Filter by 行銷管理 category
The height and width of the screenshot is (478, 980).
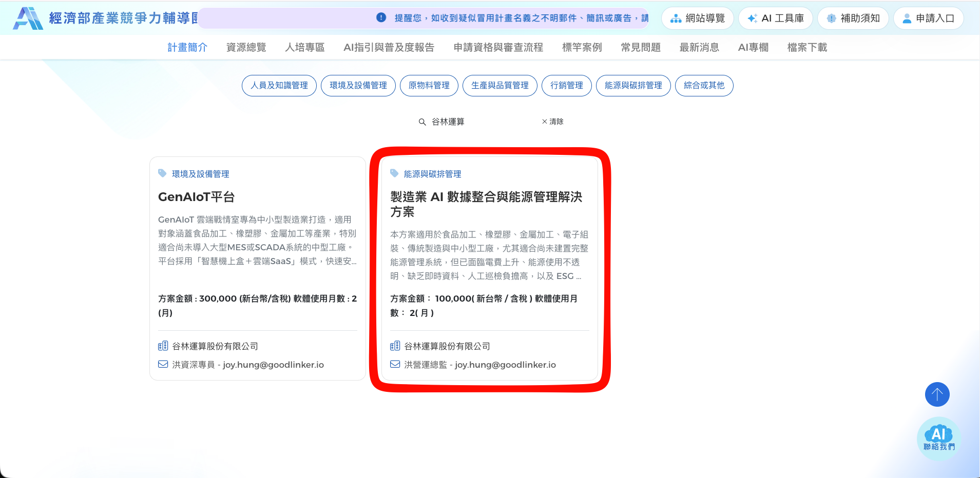pyautogui.click(x=567, y=85)
